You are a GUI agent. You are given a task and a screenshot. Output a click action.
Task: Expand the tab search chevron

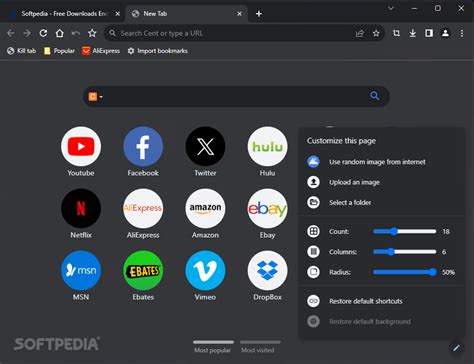[x=391, y=8]
